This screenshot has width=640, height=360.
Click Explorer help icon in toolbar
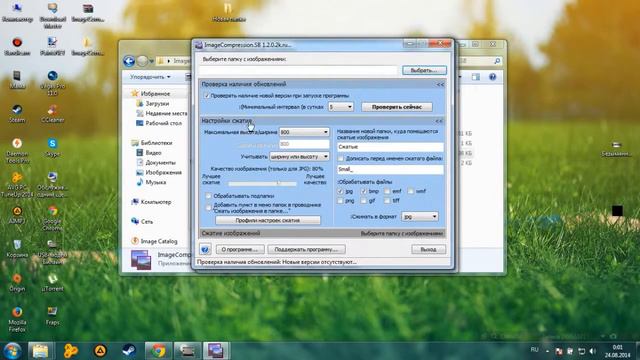coord(493,77)
